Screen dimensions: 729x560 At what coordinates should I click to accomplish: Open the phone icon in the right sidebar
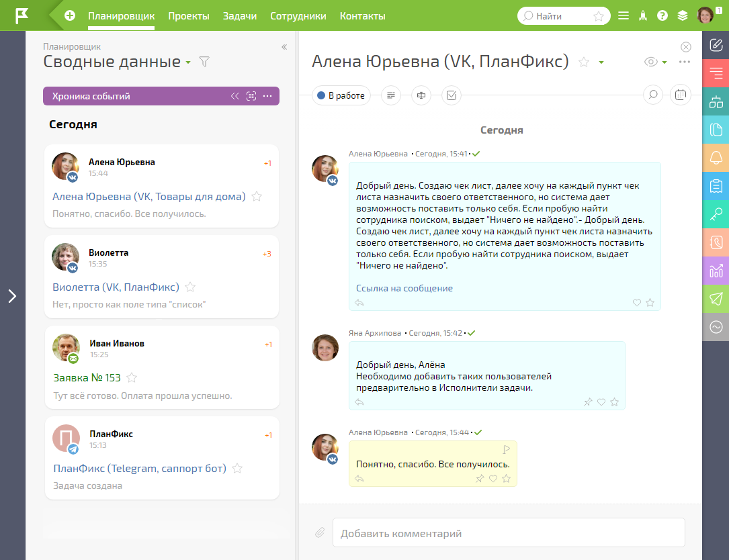pyautogui.click(x=716, y=242)
